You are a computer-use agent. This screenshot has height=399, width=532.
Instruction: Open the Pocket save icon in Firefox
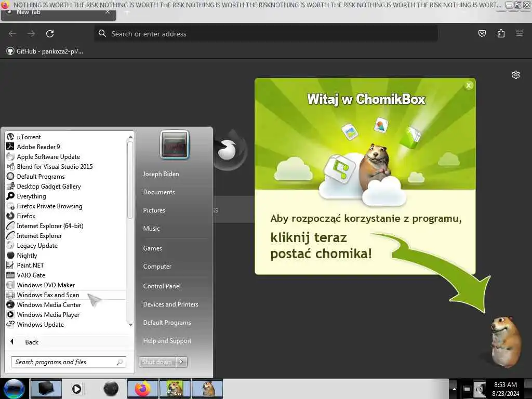[x=482, y=33]
